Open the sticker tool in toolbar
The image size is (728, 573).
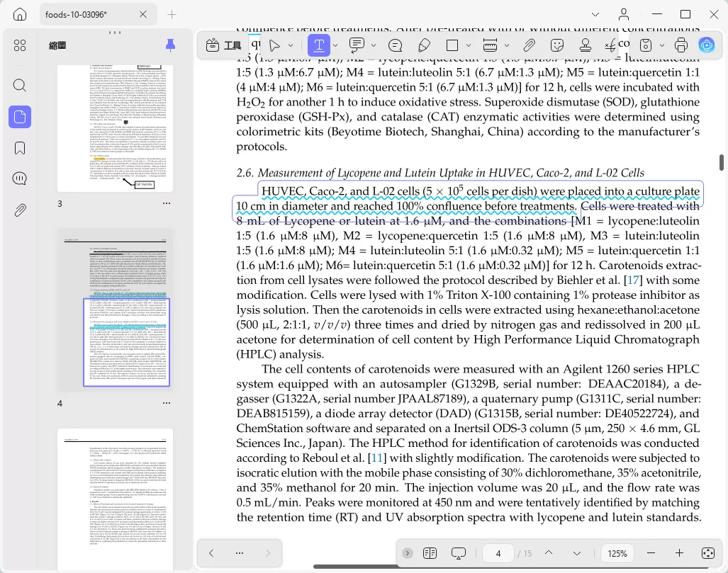pyautogui.click(x=556, y=45)
